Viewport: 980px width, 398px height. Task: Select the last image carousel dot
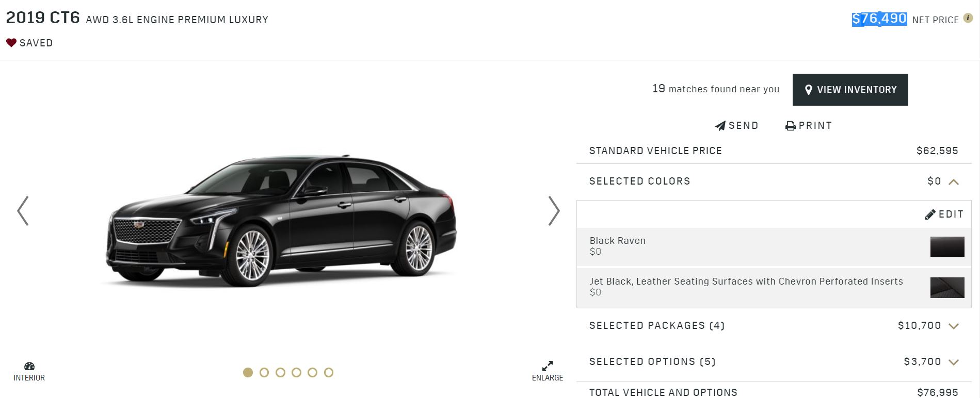point(329,372)
